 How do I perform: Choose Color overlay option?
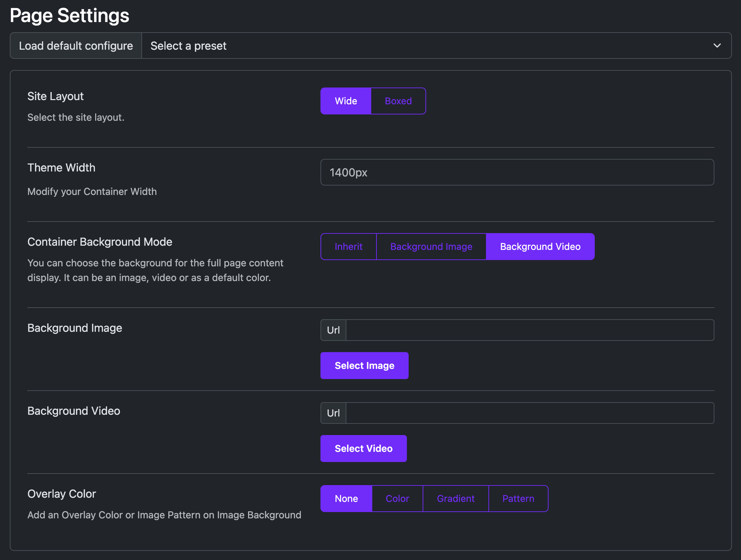coord(397,498)
